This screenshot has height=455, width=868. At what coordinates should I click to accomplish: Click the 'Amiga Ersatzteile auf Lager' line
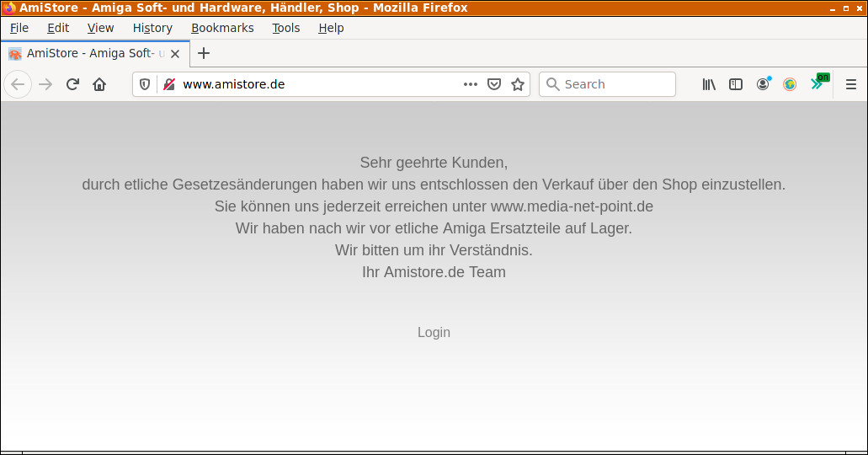pos(434,228)
